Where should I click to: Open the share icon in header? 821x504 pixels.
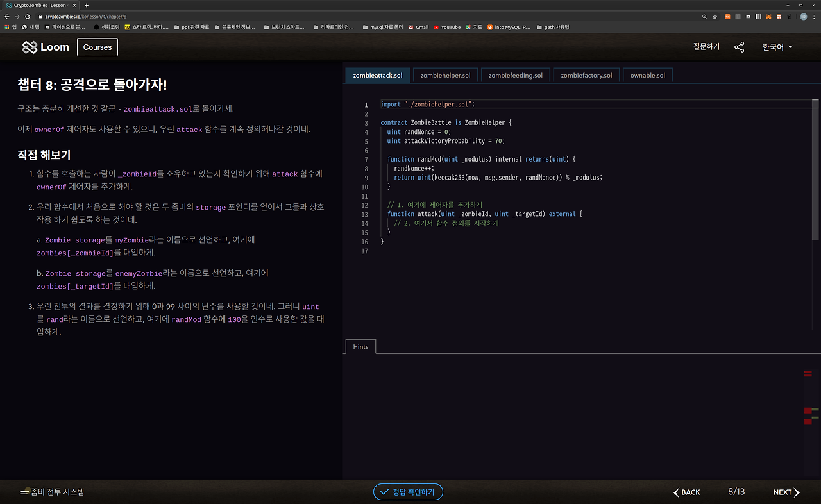point(740,47)
